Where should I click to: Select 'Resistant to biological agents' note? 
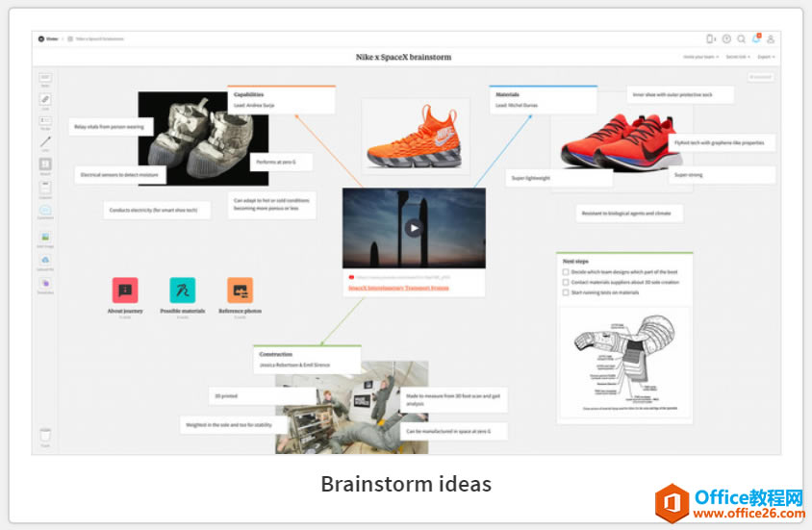(x=630, y=214)
